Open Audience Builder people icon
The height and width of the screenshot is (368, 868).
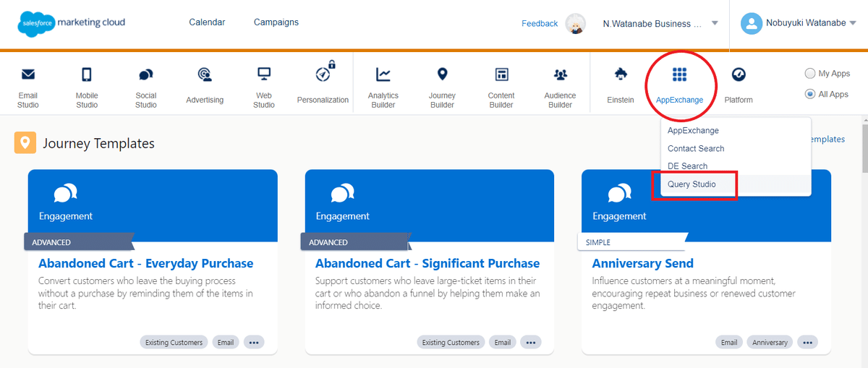(561, 74)
